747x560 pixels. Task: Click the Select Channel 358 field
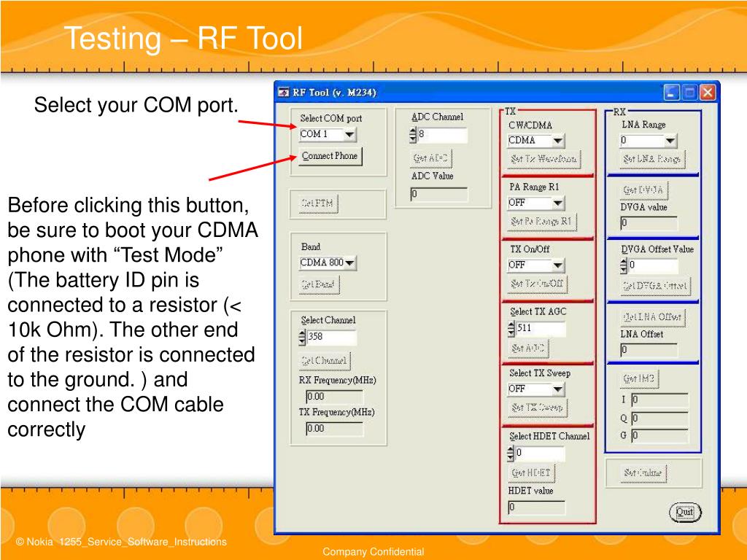332,337
